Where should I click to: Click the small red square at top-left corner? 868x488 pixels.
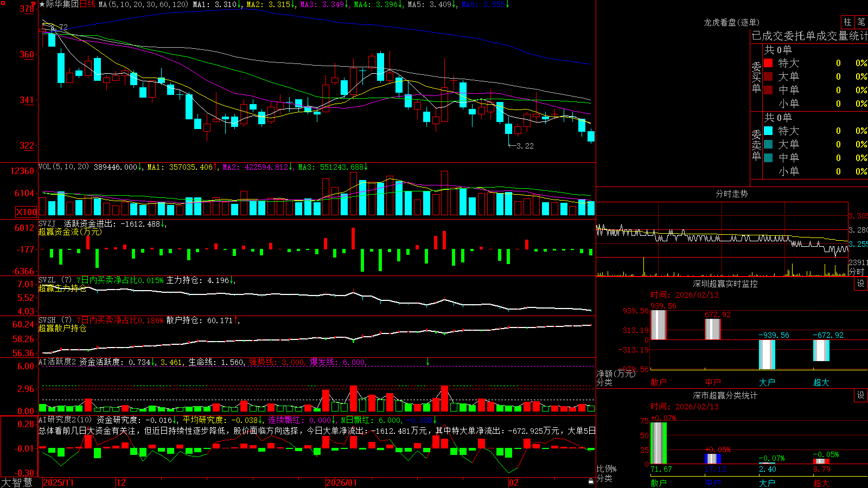(x=2, y=2)
